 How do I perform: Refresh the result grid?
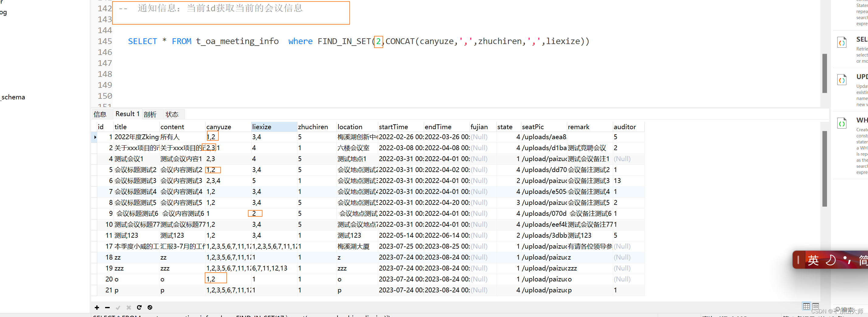click(x=139, y=307)
